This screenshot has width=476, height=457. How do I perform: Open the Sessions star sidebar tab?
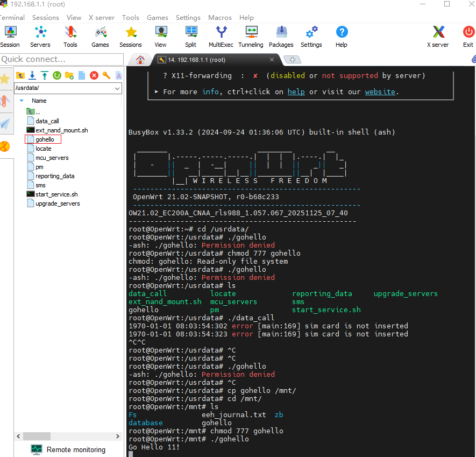point(5,79)
